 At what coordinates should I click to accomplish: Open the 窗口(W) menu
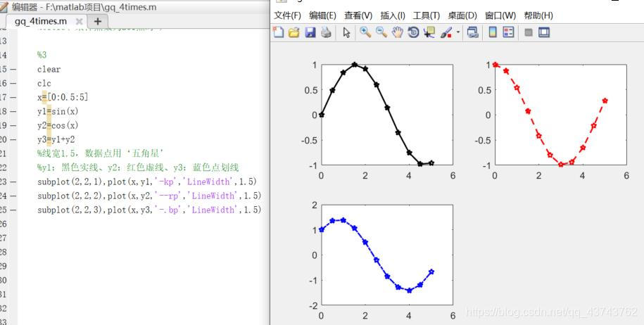tap(500, 15)
